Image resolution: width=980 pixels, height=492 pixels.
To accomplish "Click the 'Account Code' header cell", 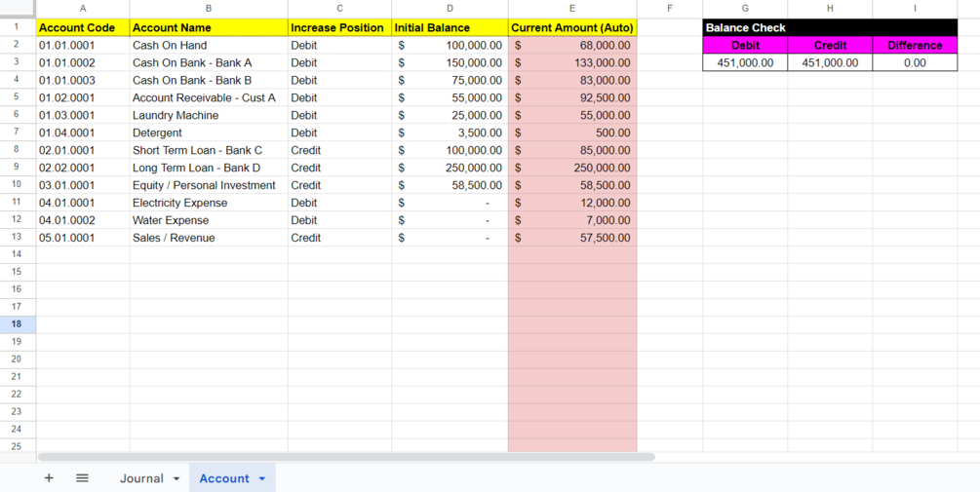I will click(x=83, y=28).
